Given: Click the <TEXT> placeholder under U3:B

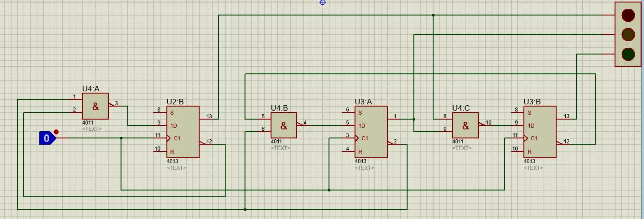Looking at the screenshot, I should point(533,168).
